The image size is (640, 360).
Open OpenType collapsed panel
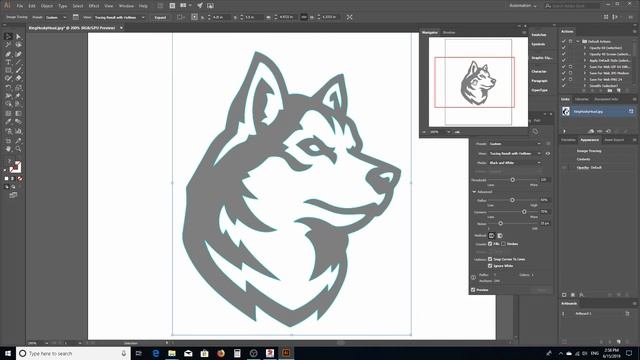pos(539,90)
